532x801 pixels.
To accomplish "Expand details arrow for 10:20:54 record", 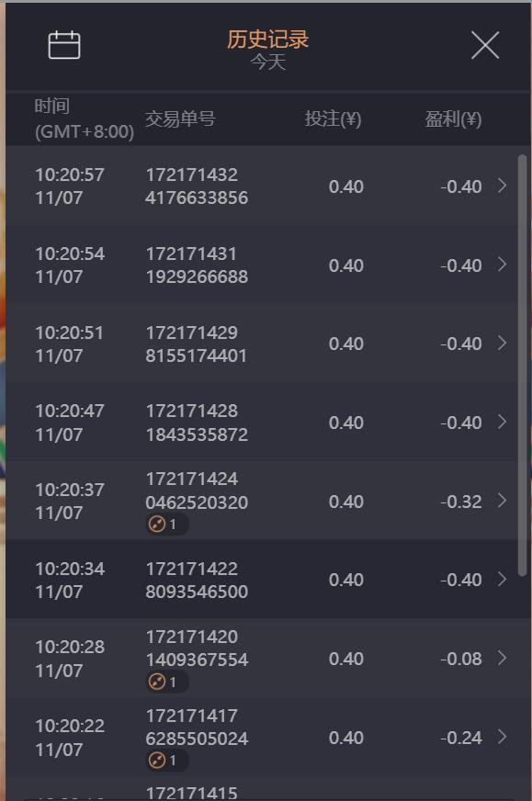I will tap(502, 265).
